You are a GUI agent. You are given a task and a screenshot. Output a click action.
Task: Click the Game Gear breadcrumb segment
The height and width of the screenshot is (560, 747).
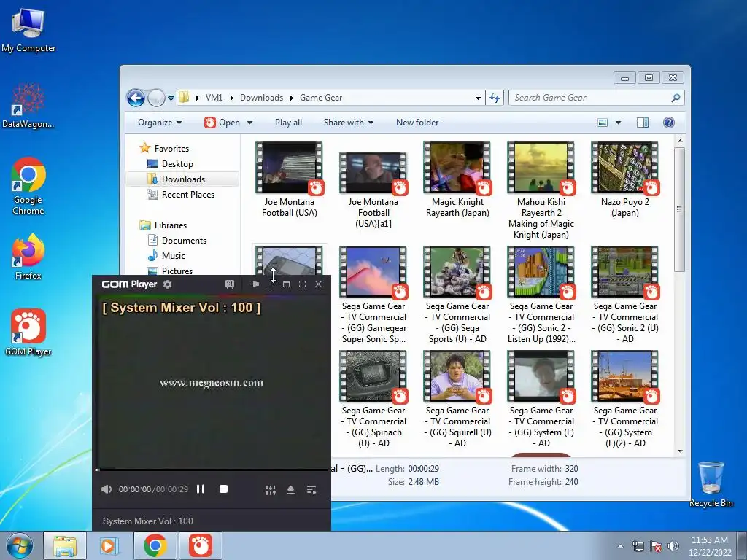(x=321, y=98)
